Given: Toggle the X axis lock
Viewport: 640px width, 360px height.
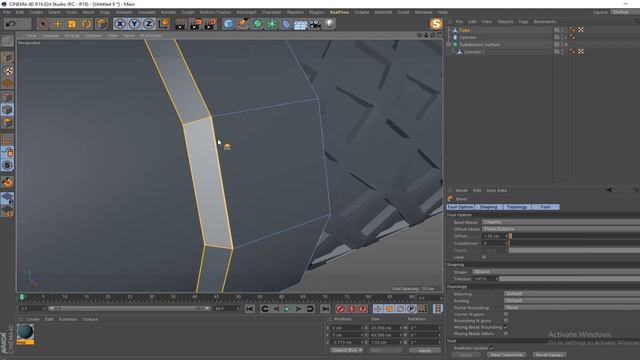Looking at the screenshot, I should [120, 24].
